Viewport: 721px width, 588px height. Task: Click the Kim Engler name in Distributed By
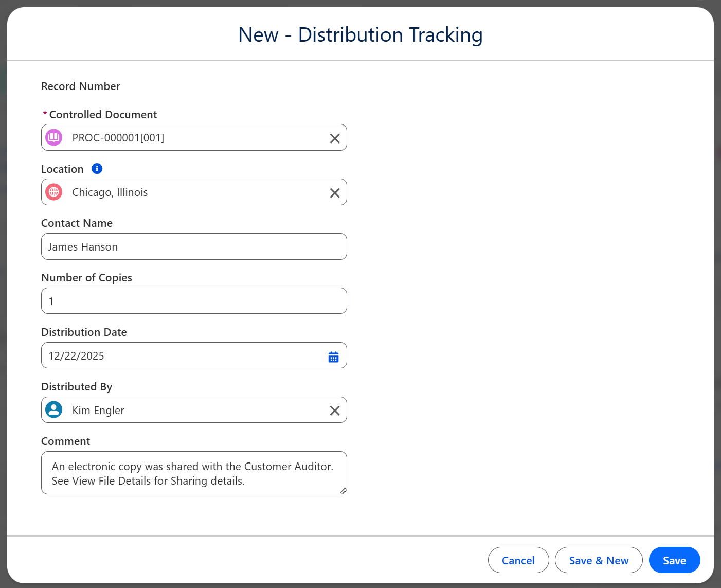[x=98, y=411]
